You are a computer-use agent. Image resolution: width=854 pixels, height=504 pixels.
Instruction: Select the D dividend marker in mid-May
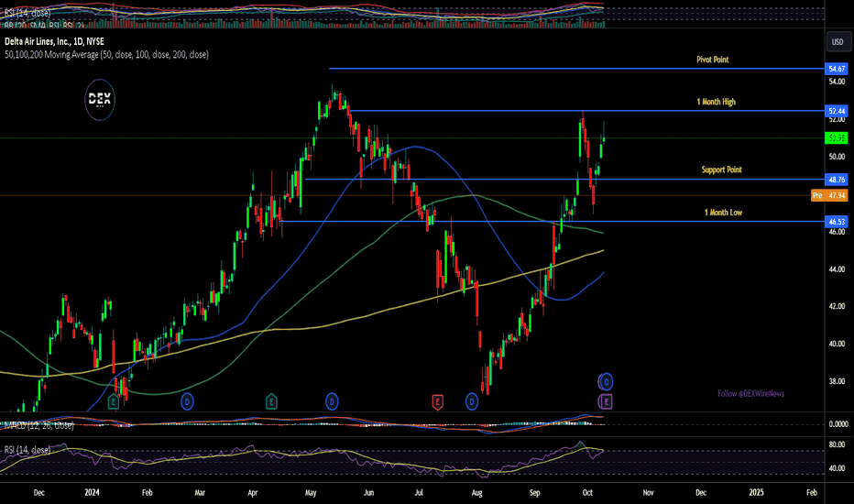pos(332,402)
